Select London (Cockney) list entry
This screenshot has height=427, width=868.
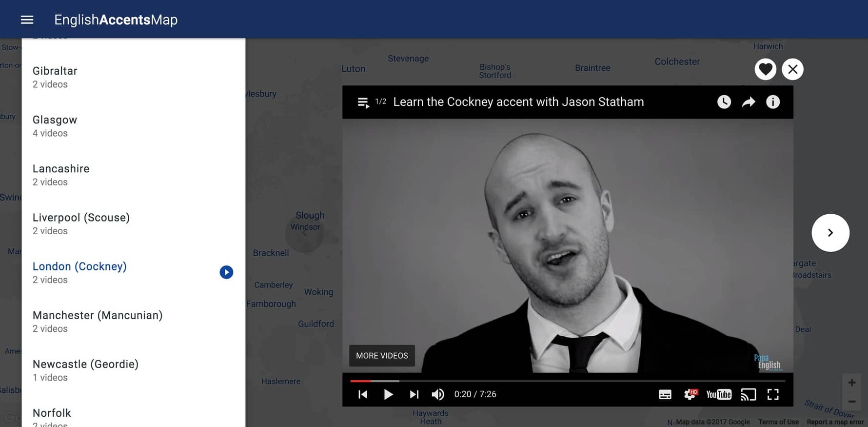pos(134,272)
